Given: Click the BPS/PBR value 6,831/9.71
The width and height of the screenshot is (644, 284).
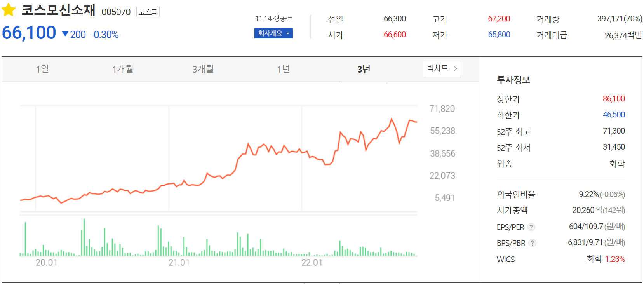Looking at the screenshot, I should click(586, 242).
